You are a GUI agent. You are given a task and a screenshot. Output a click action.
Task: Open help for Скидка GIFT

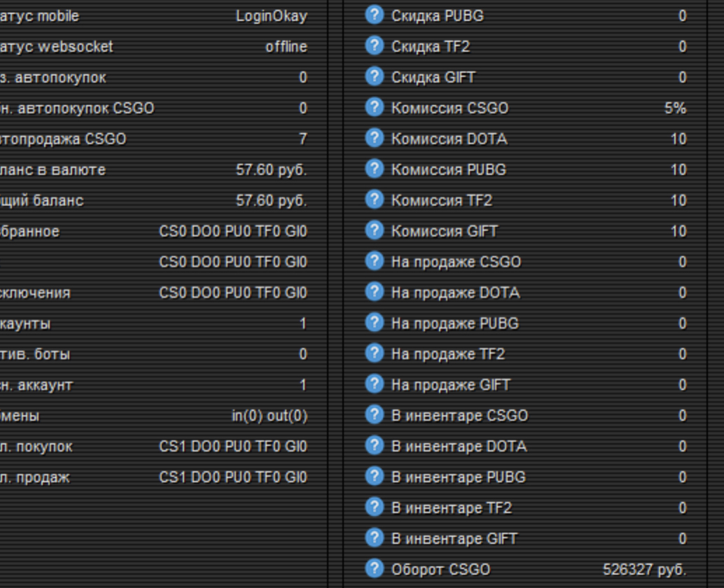(x=375, y=76)
